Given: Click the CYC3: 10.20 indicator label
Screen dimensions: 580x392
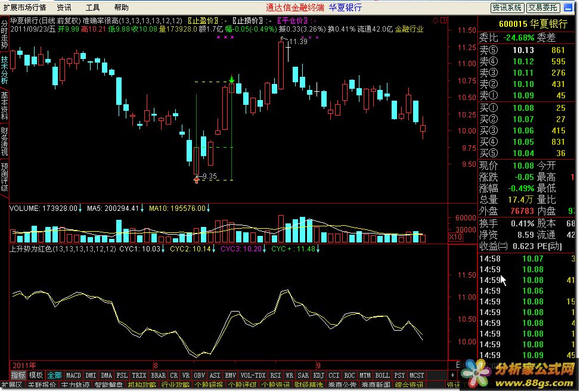Looking at the screenshot, I should (x=241, y=249).
